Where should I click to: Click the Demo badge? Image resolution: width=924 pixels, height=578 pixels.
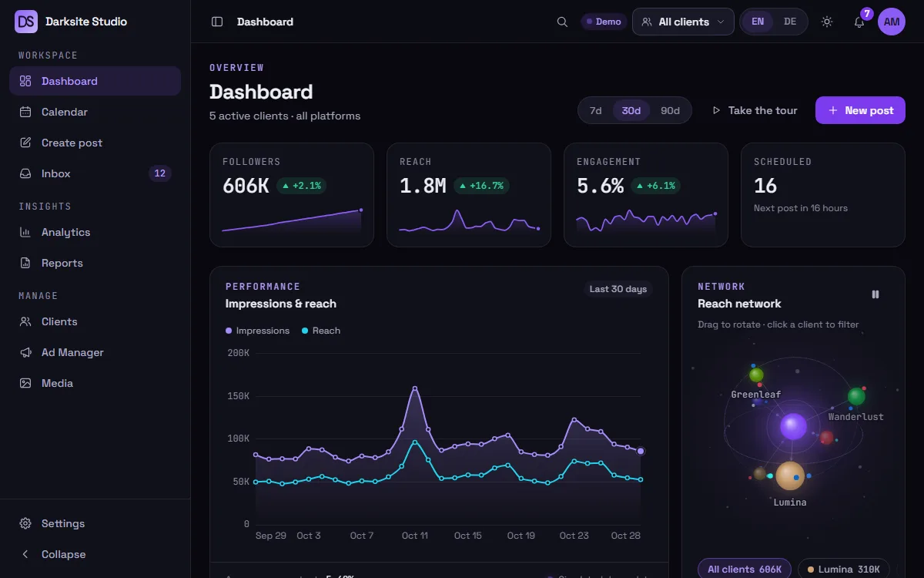coord(604,22)
